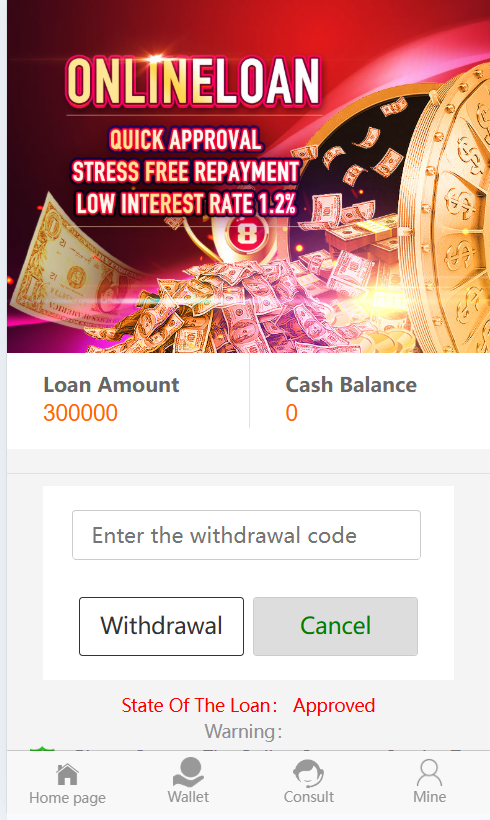The image size is (490, 820).
Task: Open the Consult headset agent icon
Action: (309, 773)
